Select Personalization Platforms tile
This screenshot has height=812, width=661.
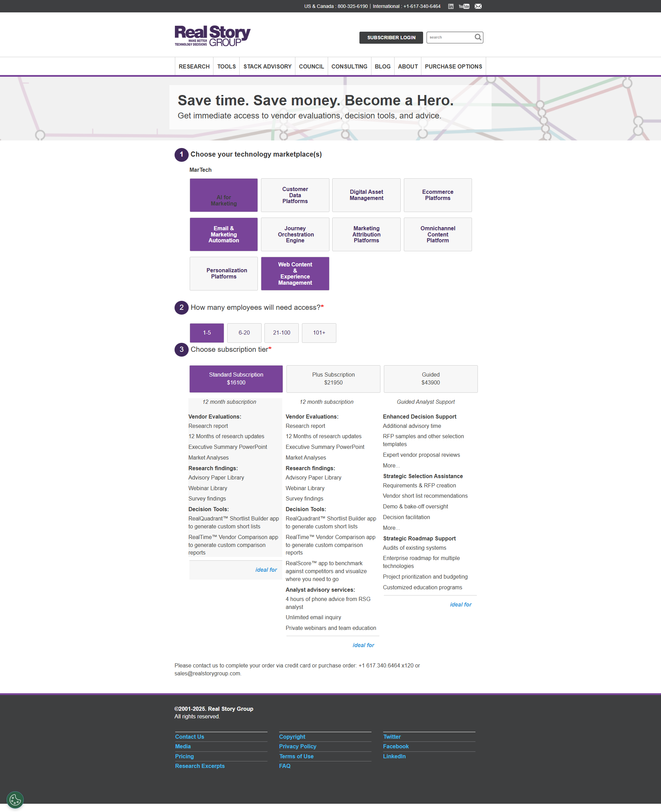coord(223,273)
